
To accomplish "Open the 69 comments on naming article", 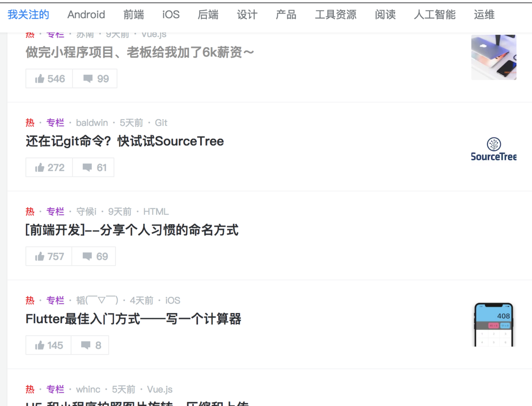I will 94,256.
